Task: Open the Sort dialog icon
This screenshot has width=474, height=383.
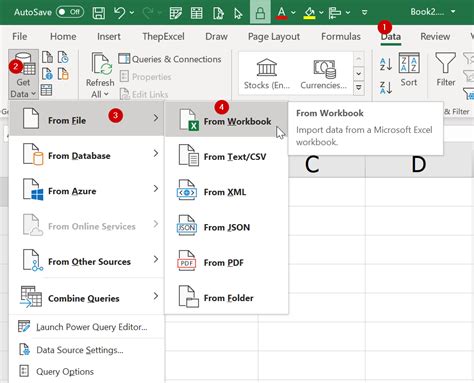Action: coord(409,69)
